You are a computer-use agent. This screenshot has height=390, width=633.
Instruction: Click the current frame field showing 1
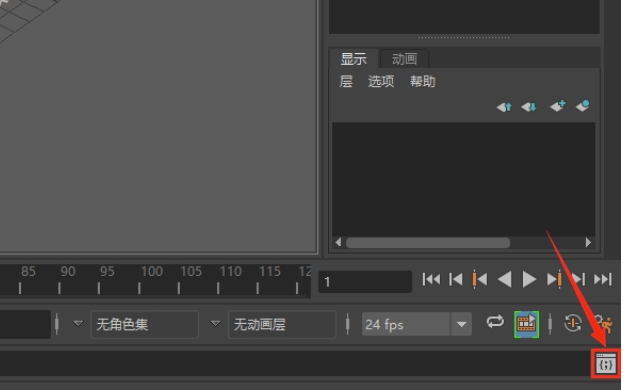point(365,281)
